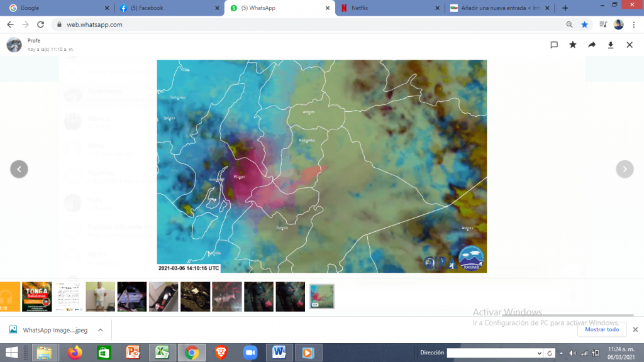Open network signal icon in system tray
This screenshot has height=362, width=644.
pos(584,353)
